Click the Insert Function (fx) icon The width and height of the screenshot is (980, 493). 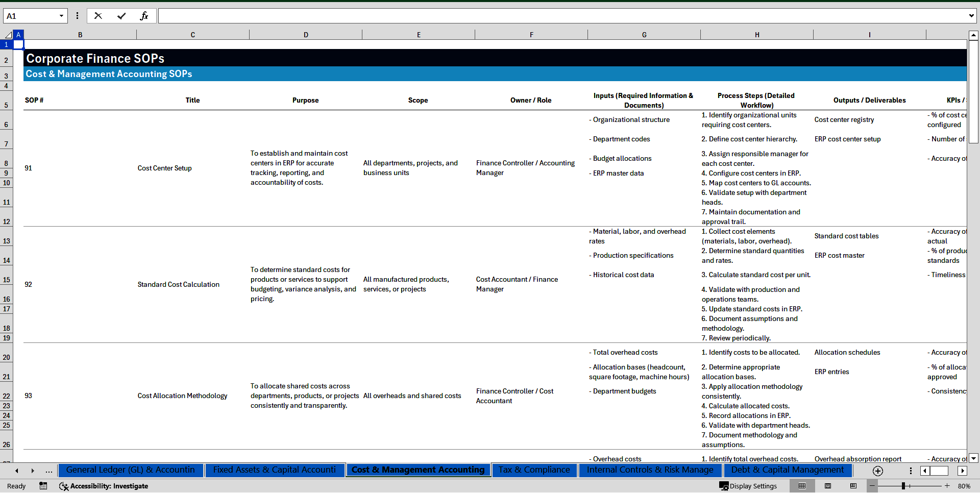tap(145, 16)
